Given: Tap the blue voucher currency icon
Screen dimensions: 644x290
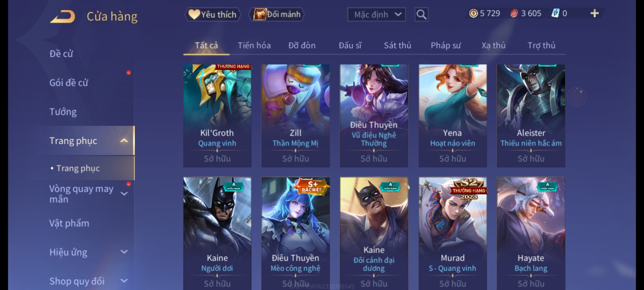Looking at the screenshot, I should [x=555, y=13].
